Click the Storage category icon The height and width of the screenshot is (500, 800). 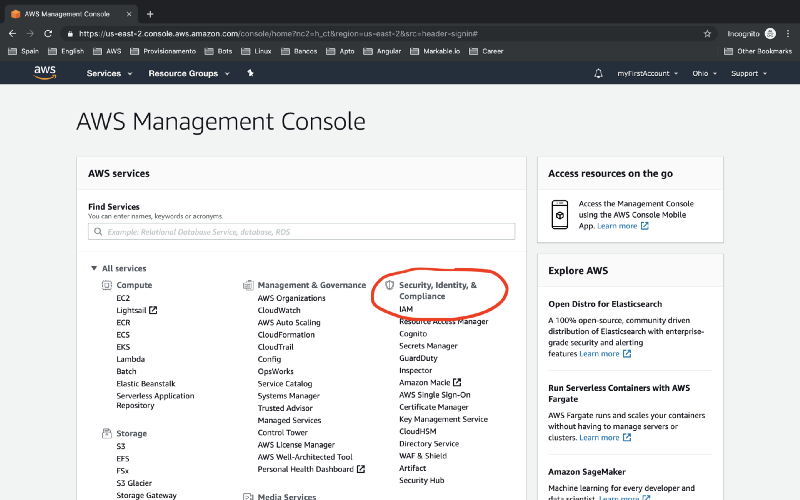tap(107, 433)
